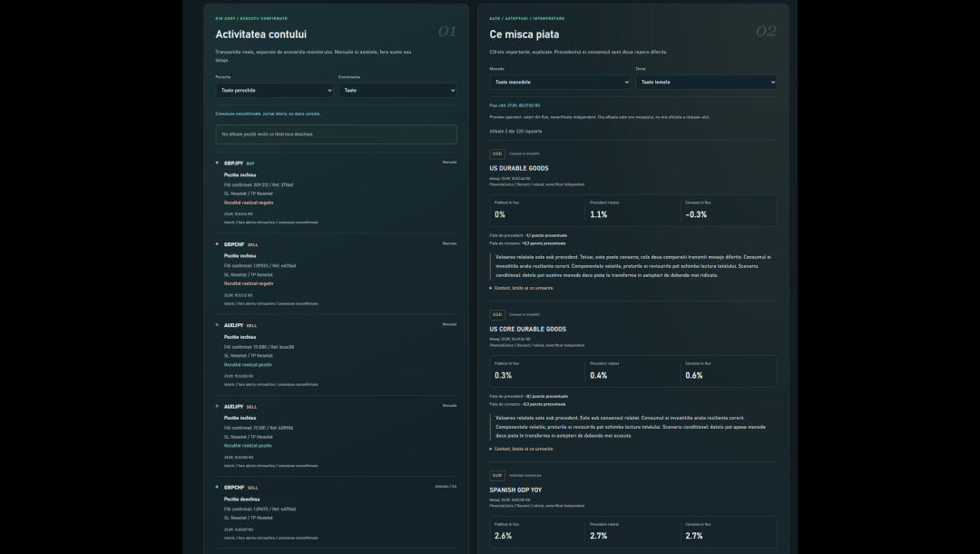Click "Fata de precedent" line under US Durable Goods
This screenshot has width=980, height=554.
tap(528, 236)
